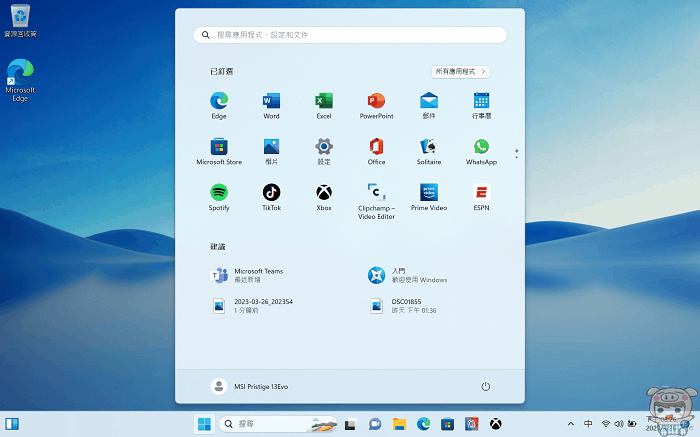Open Microsoft Store in pinned apps

pos(219,151)
